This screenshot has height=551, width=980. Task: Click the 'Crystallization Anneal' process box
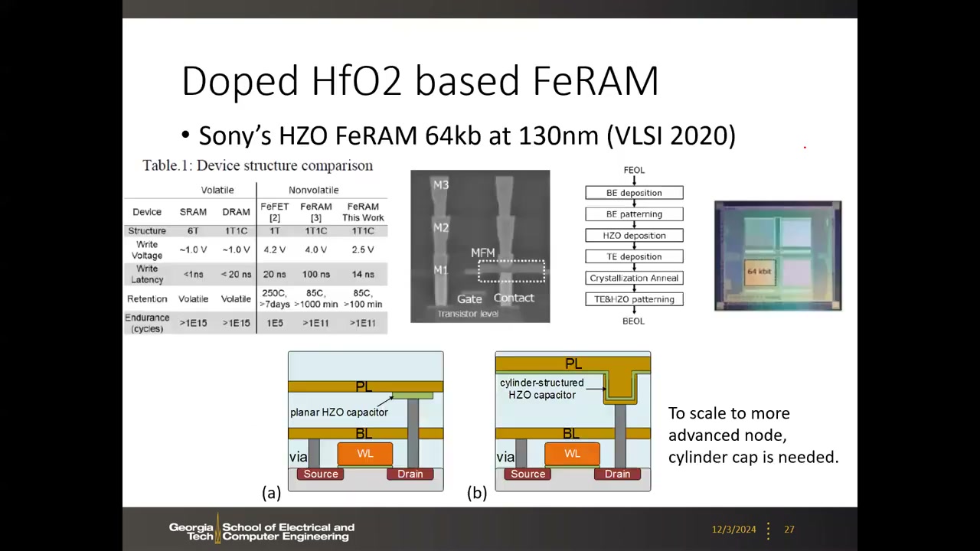pos(634,279)
